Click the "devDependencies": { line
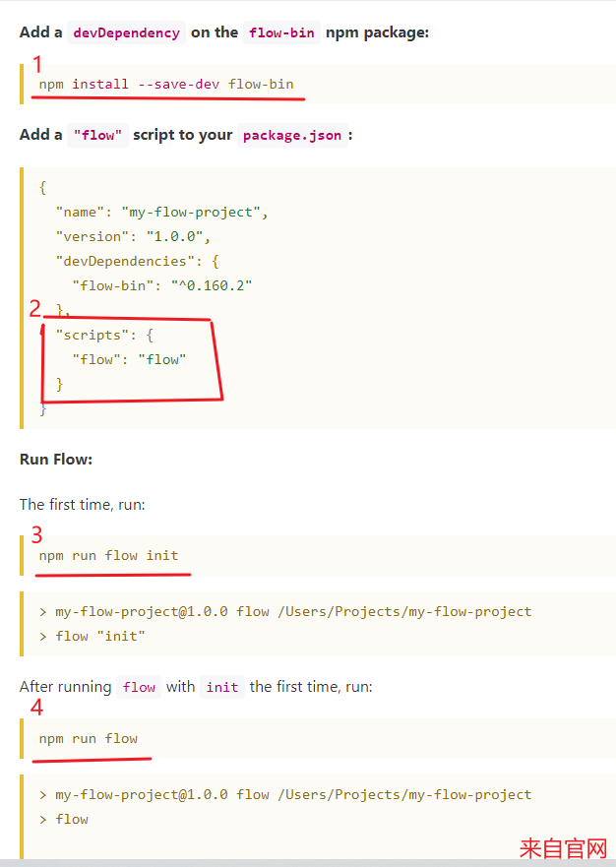Viewport: 616px width, 867px height. [137, 261]
